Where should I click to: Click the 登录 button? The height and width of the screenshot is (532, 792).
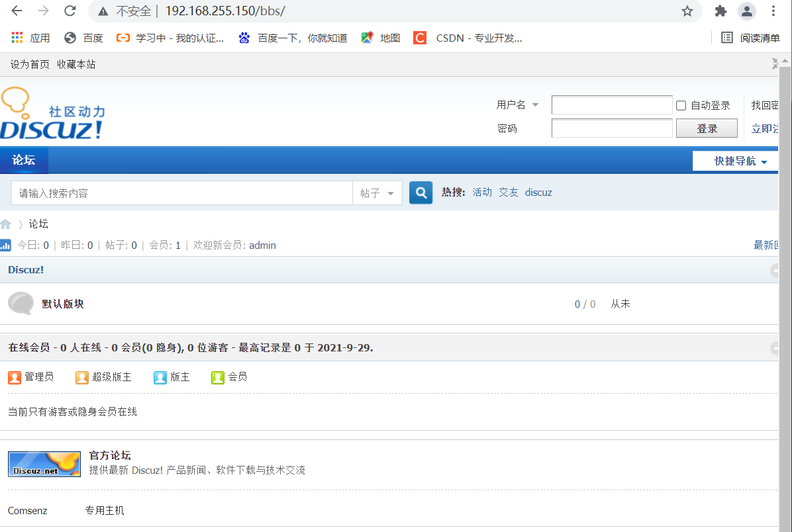pyautogui.click(x=707, y=128)
